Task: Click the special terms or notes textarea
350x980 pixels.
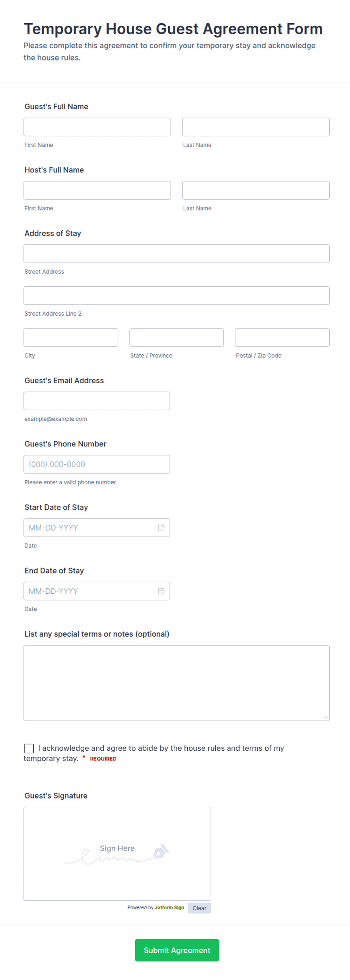Action: (x=177, y=683)
